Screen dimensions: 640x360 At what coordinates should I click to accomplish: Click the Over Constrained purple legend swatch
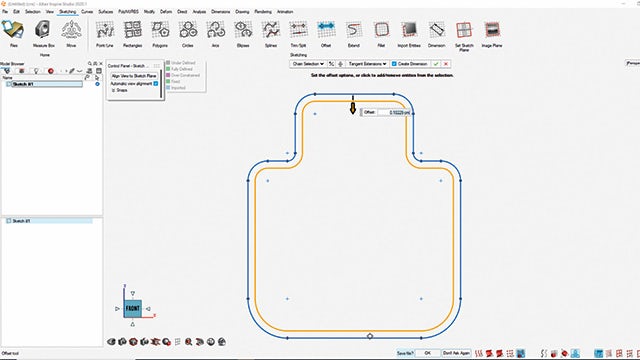(x=168, y=75)
